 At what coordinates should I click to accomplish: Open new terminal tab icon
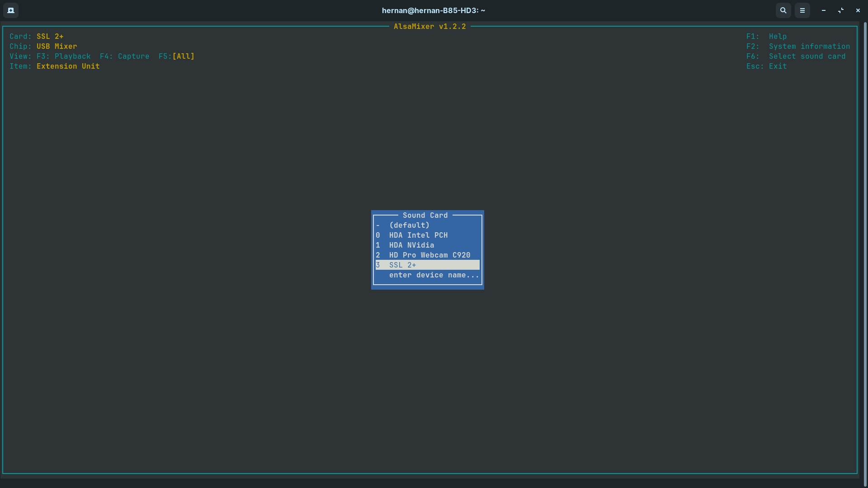(11, 10)
